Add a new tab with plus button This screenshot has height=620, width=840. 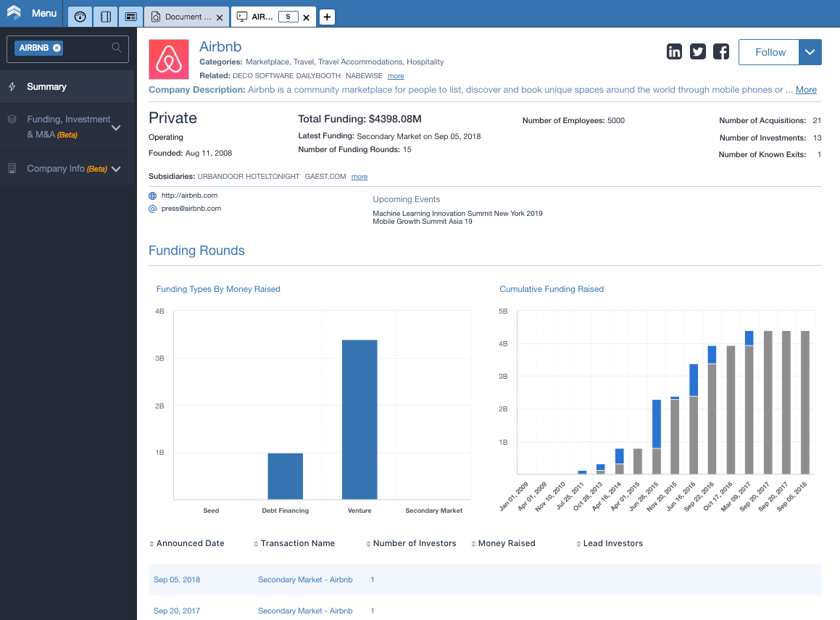[327, 17]
